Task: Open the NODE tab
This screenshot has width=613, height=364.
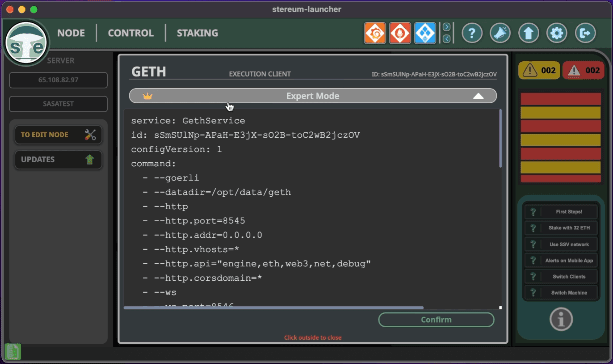Action: 71,33
